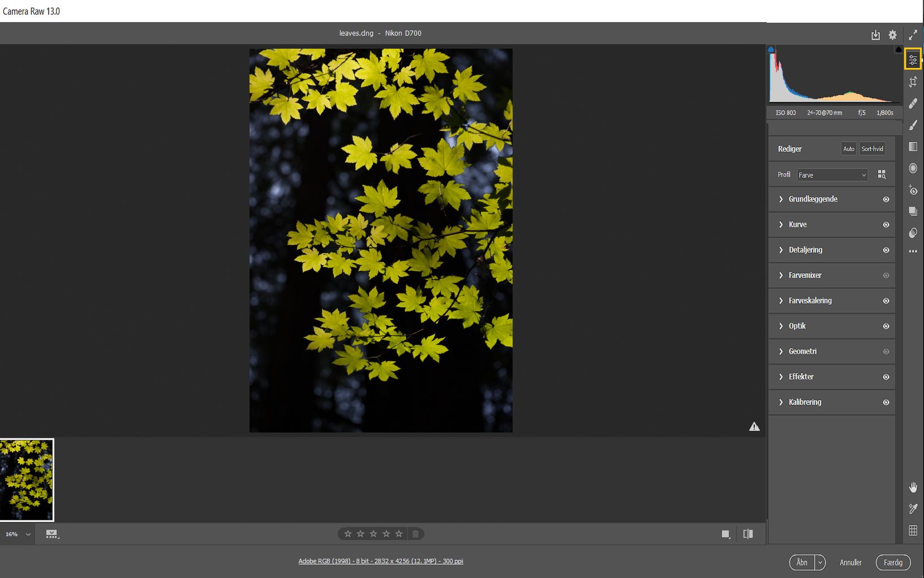Open the Snapshots panel icon

[913, 211]
